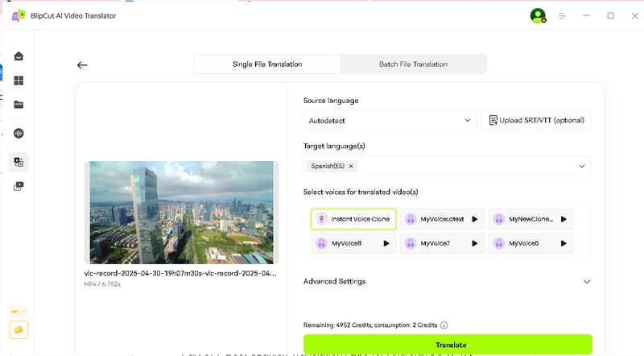Open the folder icon in the sidebar
644x356 pixels.
click(19, 105)
